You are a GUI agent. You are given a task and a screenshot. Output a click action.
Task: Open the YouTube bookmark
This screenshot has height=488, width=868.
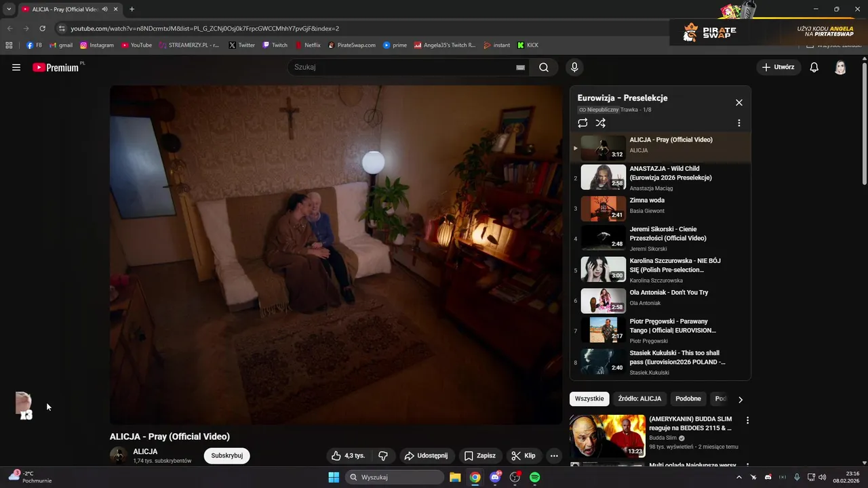click(136, 45)
